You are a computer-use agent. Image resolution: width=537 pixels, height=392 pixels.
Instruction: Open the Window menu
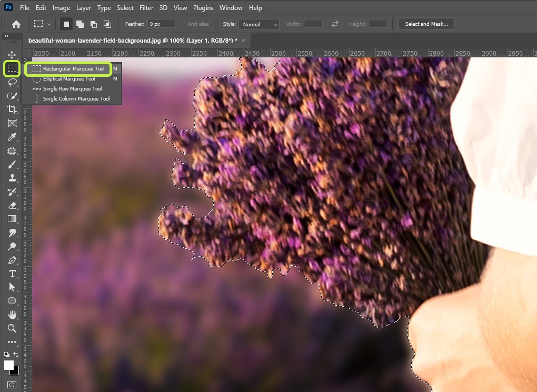pyautogui.click(x=231, y=7)
